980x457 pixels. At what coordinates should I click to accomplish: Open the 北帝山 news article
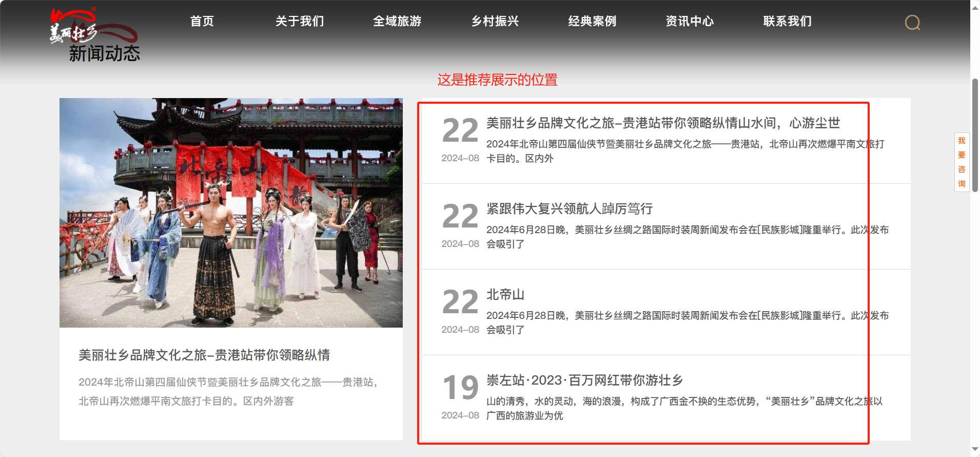pyautogui.click(x=505, y=295)
